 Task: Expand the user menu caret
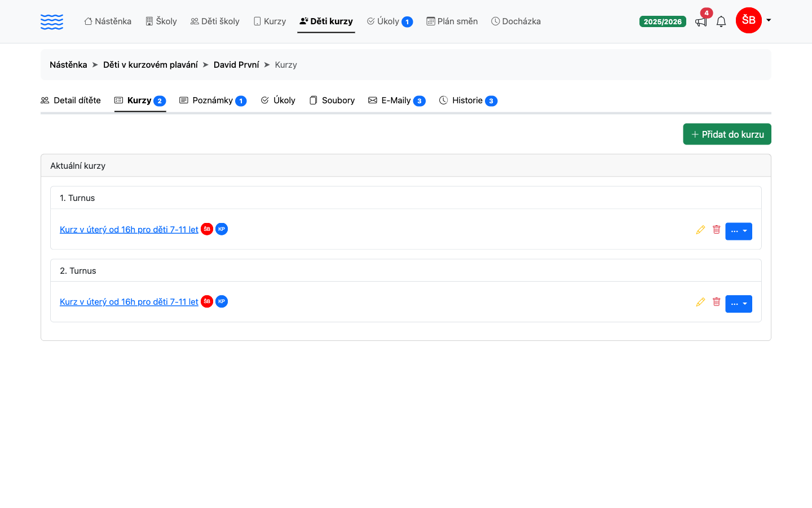[769, 20]
